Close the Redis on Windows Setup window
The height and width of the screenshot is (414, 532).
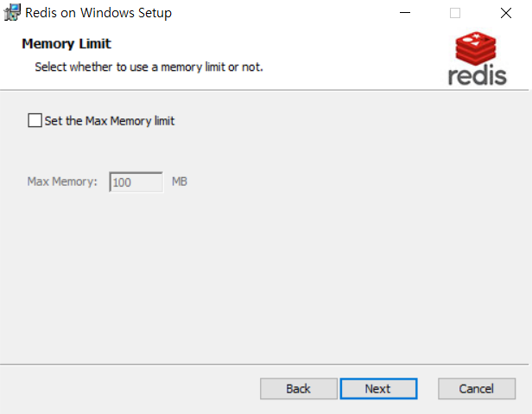coord(506,13)
